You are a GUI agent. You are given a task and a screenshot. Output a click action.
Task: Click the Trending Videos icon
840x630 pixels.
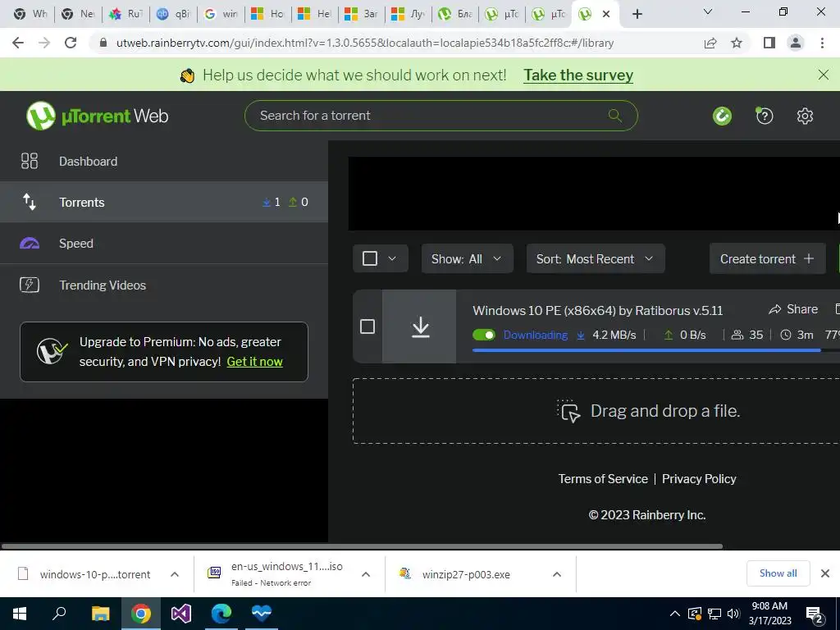click(x=30, y=285)
